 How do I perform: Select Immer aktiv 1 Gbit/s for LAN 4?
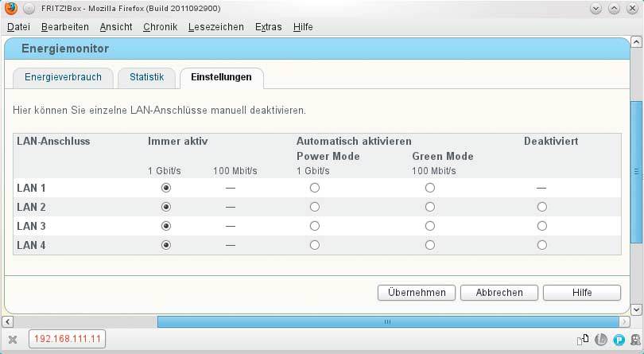tap(166, 245)
